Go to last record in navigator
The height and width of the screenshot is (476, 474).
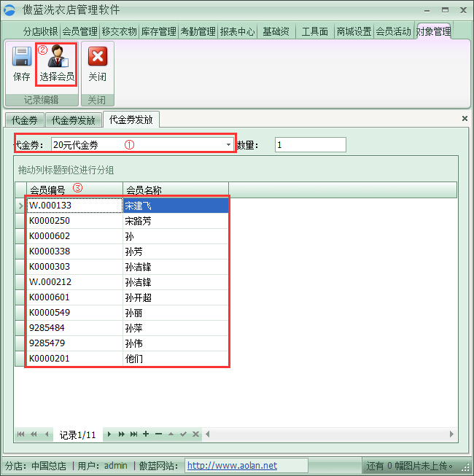pos(134,434)
